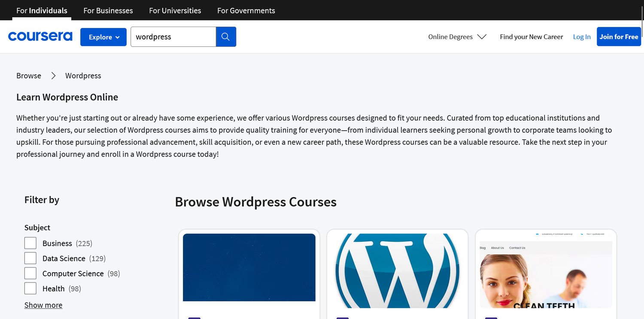The width and height of the screenshot is (644, 319).
Task: Check the Business subject filter
Action: point(30,243)
